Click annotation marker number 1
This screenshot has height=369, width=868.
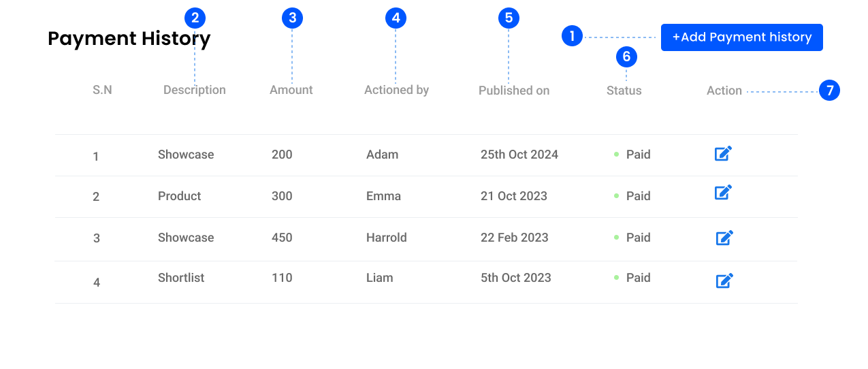[572, 36]
